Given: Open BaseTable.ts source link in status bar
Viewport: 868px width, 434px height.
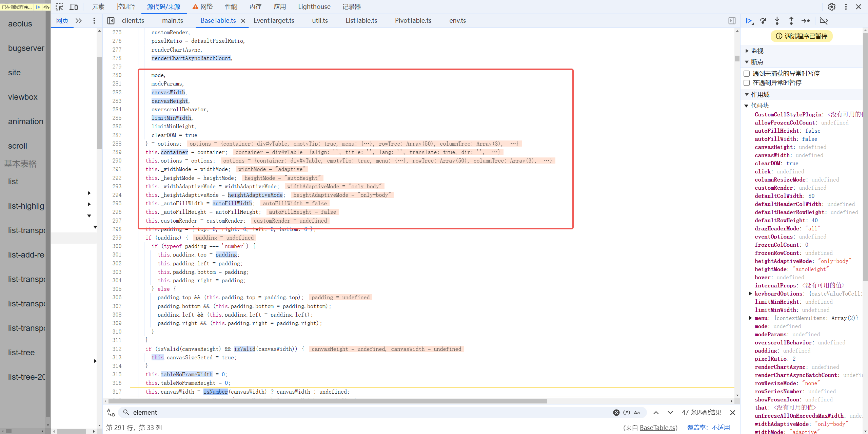Looking at the screenshot, I should click(657, 428).
